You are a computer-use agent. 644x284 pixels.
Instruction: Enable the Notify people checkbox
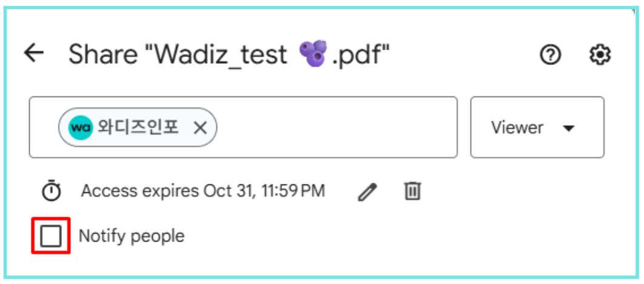tap(51, 236)
